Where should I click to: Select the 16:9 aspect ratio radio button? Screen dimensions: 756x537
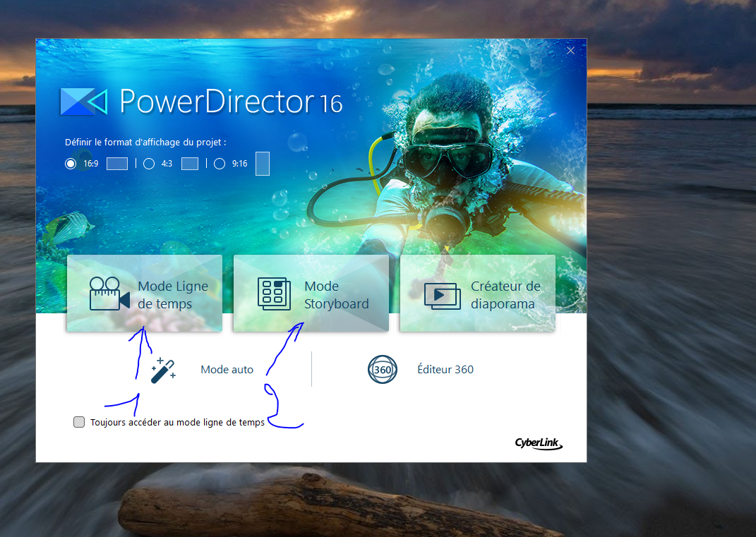pos(71,164)
